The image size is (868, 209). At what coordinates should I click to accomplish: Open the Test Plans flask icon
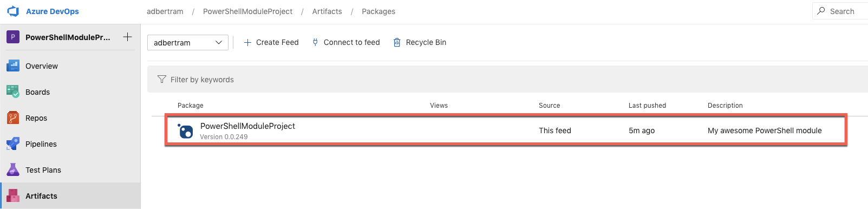13,170
